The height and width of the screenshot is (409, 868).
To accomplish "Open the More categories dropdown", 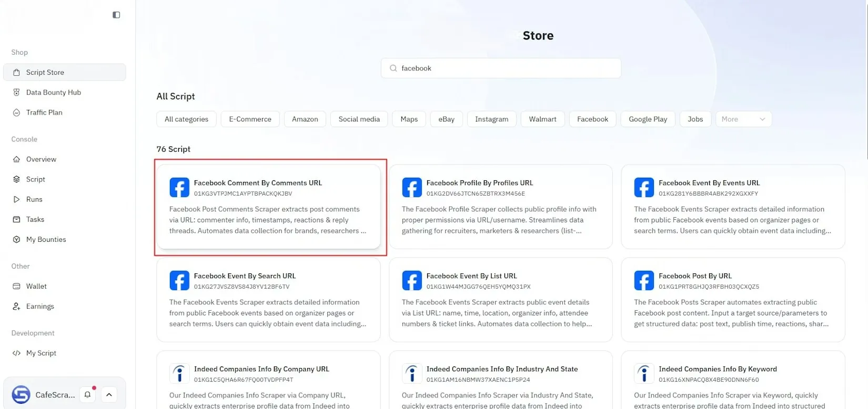I will [x=743, y=119].
